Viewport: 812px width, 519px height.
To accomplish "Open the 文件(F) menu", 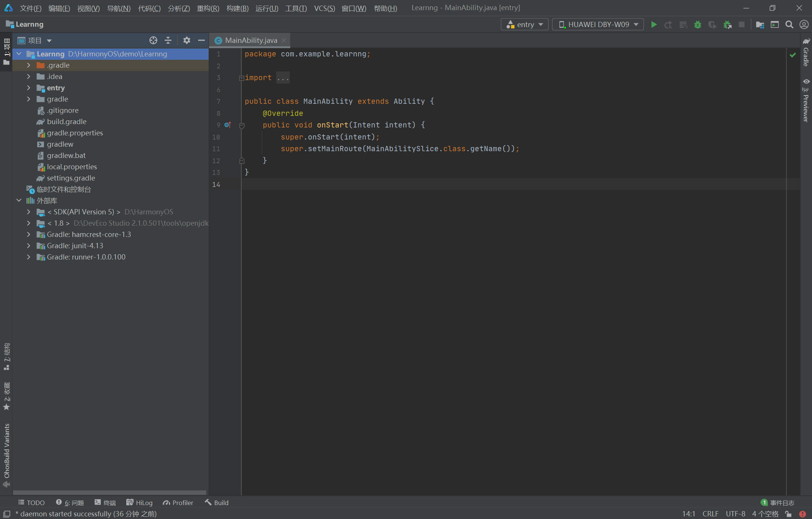I will (30, 8).
